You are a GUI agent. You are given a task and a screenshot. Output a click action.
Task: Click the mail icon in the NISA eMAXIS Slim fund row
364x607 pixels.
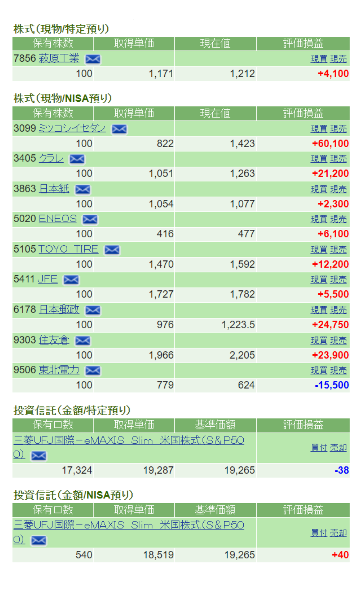(x=39, y=540)
